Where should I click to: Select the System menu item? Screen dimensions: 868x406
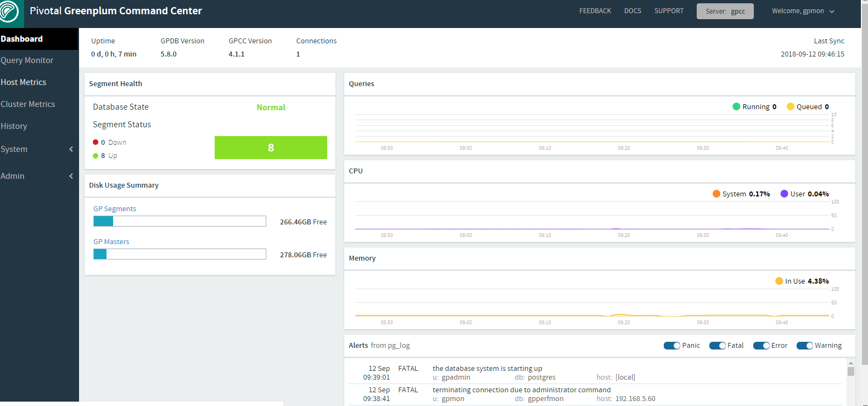(x=14, y=149)
